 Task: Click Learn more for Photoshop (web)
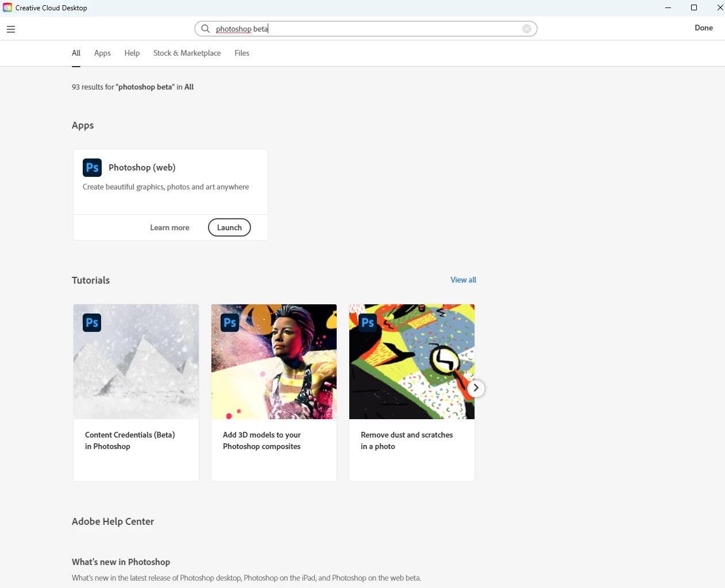click(169, 227)
